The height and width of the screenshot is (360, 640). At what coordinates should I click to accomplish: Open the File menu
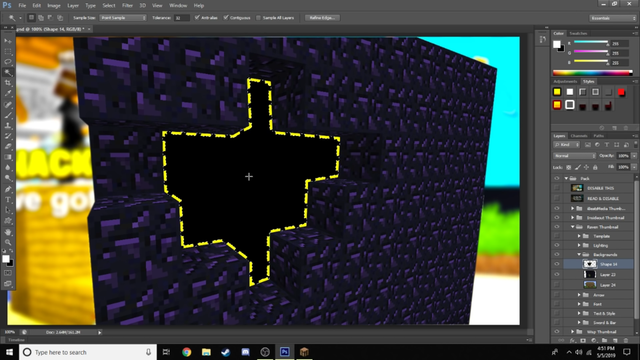[22, 6]
